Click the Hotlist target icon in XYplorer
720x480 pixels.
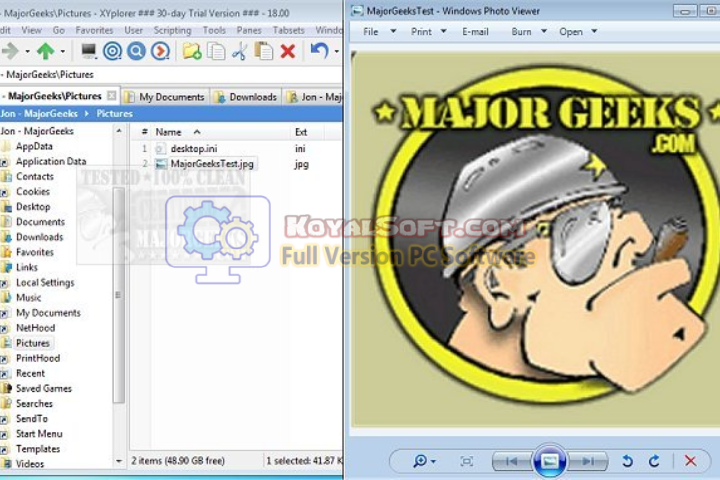point(112,51)
